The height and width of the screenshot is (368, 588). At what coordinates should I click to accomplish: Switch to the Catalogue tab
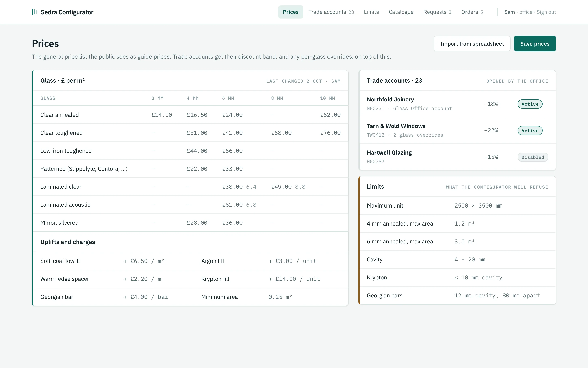(x=401, y=12)
